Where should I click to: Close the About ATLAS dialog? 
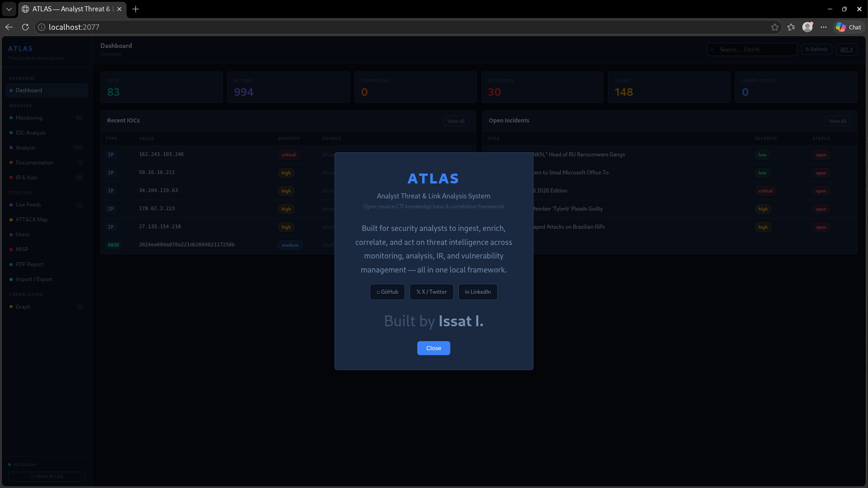coord(433,348)
